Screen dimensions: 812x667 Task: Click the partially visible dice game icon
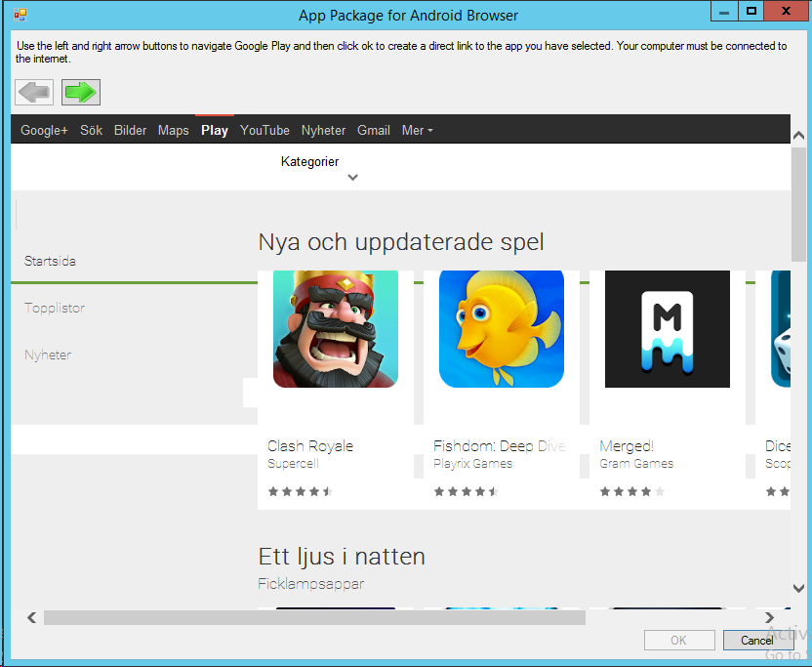tap(780, 329)
